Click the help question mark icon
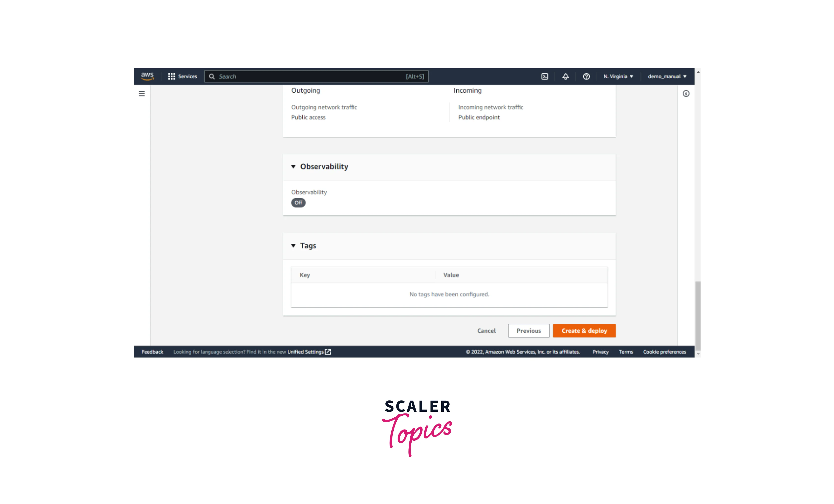The image size is (834, 504). (x=585, y=76)
